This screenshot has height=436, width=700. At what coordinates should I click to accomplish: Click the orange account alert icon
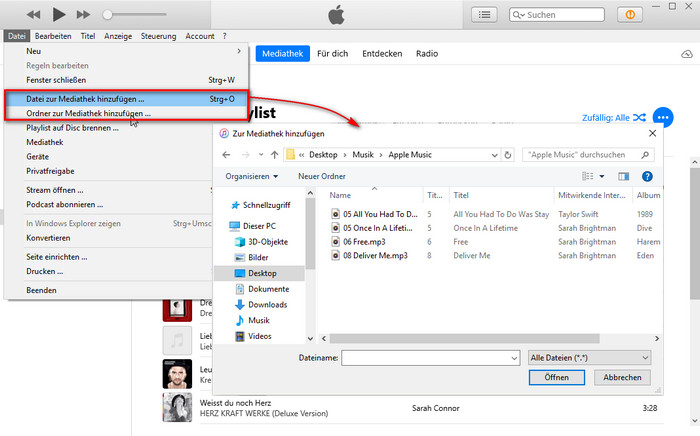630,15
